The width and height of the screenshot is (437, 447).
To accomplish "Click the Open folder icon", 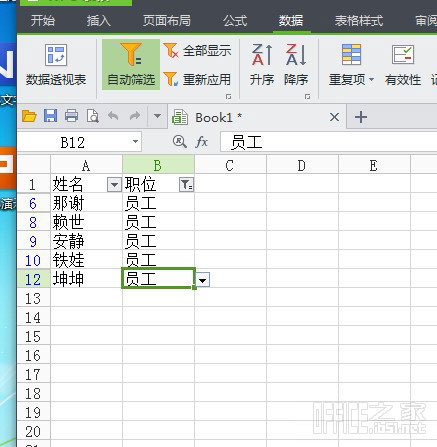I will 29,116.
